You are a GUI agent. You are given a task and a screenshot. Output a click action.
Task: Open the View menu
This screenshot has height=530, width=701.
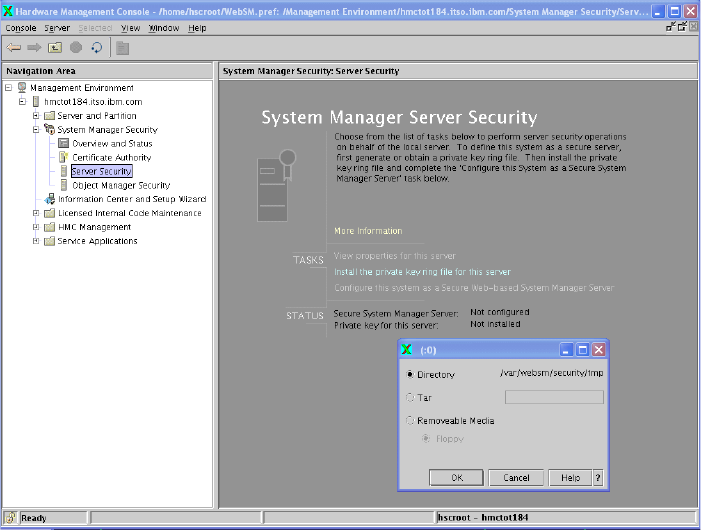coord(131,28)
